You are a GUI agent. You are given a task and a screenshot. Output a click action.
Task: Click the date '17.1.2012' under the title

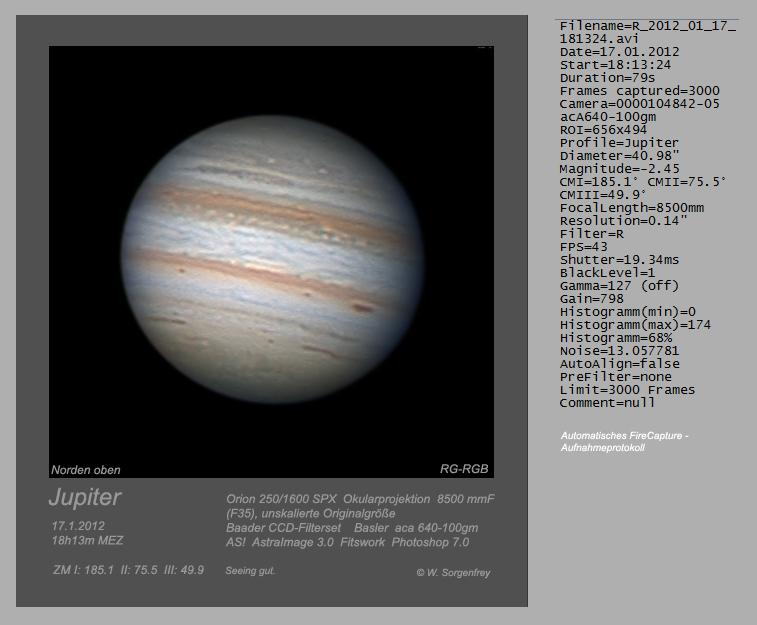point(78,525)
